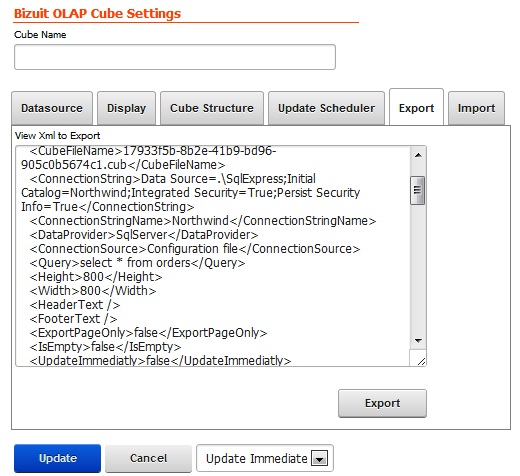The image size is (520, 476).
Task: Click the ConnectionString Data Source line
Action: [x=190, y=193]
